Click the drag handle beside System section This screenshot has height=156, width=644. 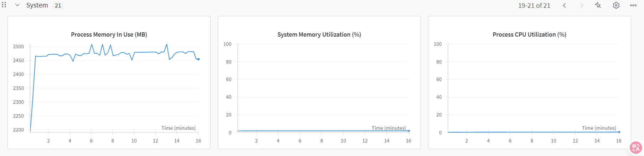pyautogui.click(x=4, y=5)
